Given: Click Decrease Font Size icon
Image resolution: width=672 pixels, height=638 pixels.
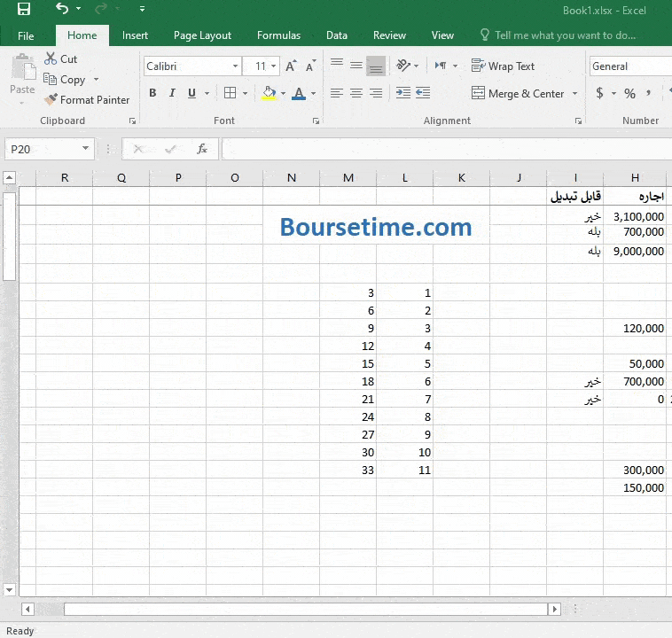Looking at the screenshot, I should (x=310, y=66).
